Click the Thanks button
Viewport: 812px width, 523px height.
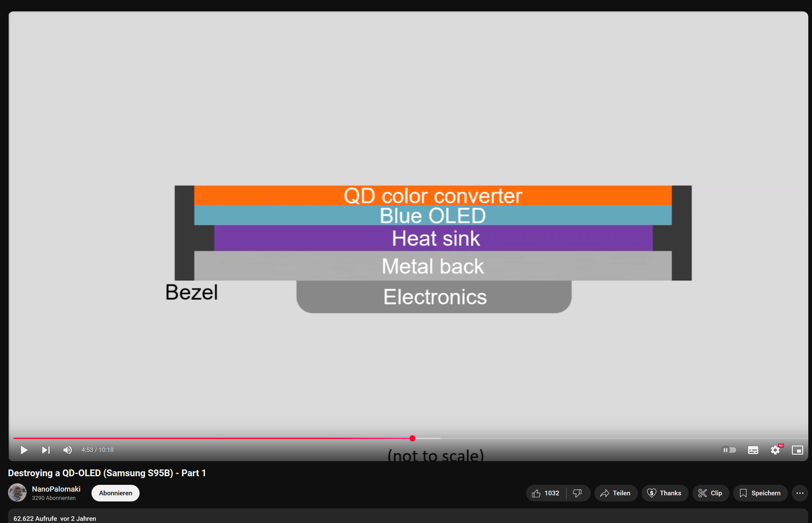[664, 493]
